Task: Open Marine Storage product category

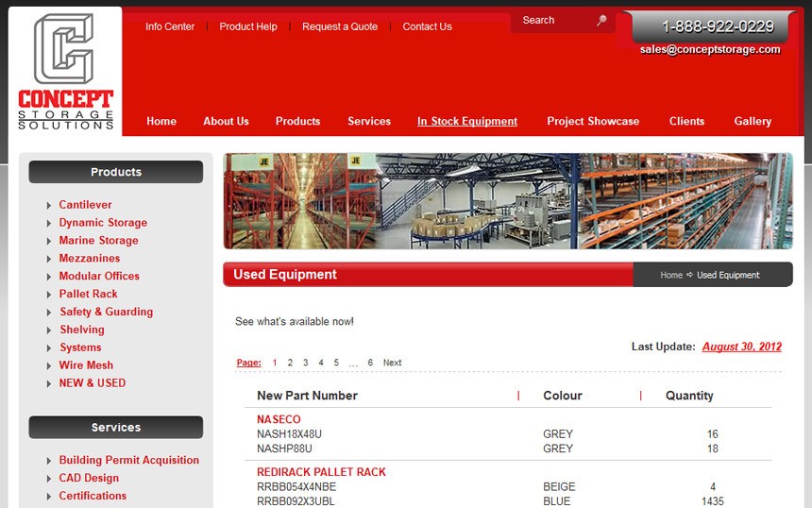Action: [x=98, y=240]
